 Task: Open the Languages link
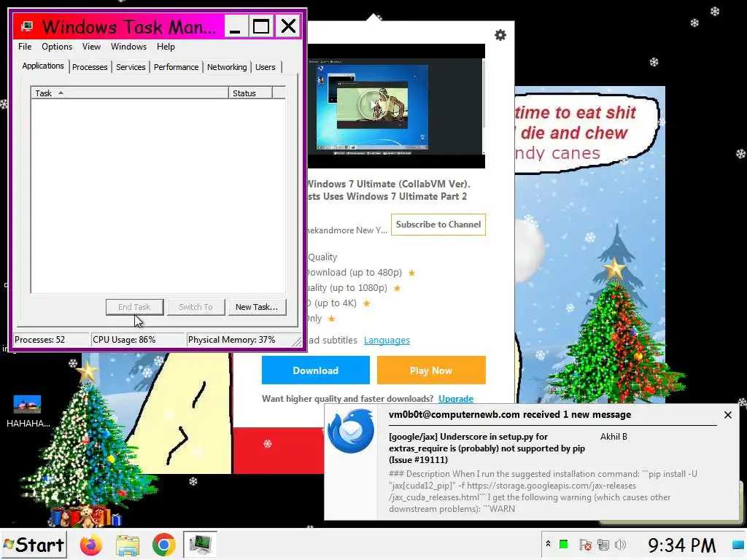pos(387,340)
